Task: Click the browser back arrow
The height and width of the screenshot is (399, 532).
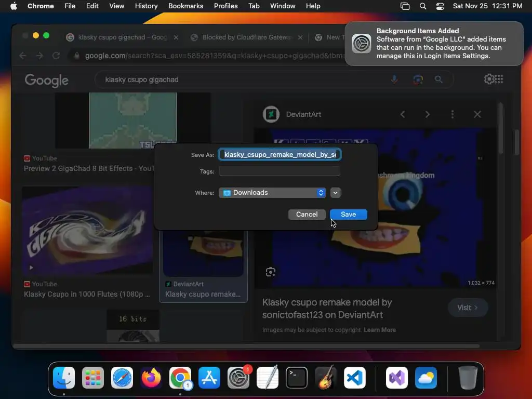Action: click(23, 56)
